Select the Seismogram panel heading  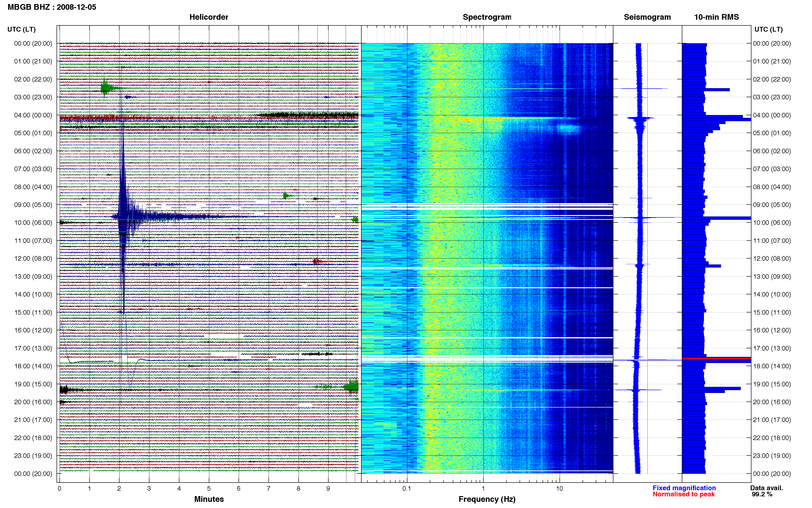647,17
